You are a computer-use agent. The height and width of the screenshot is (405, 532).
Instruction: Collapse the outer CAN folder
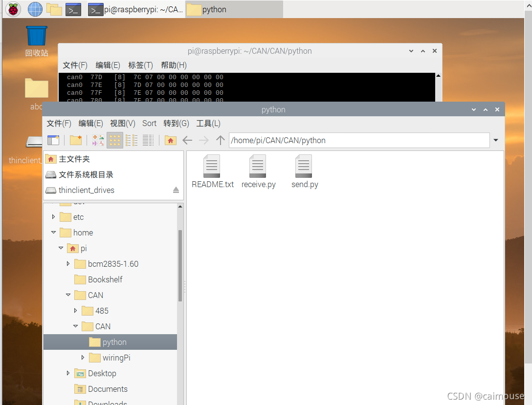pyautogui.click(x=68, y=295)
